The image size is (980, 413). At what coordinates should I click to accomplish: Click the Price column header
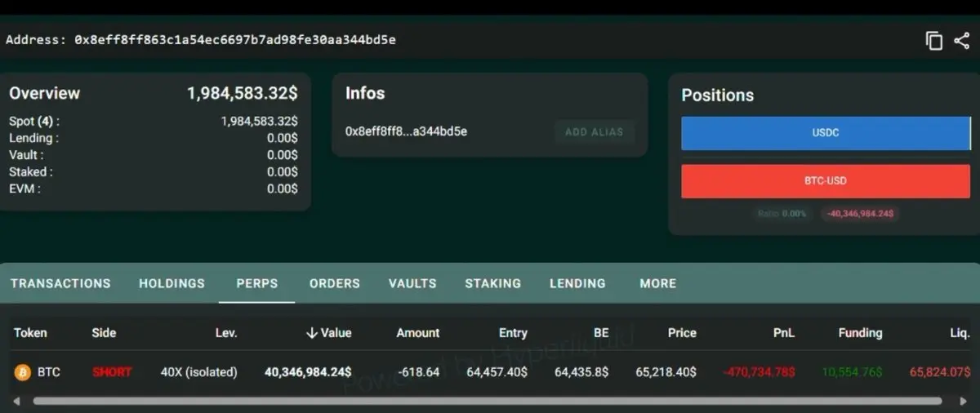[682, 333]
